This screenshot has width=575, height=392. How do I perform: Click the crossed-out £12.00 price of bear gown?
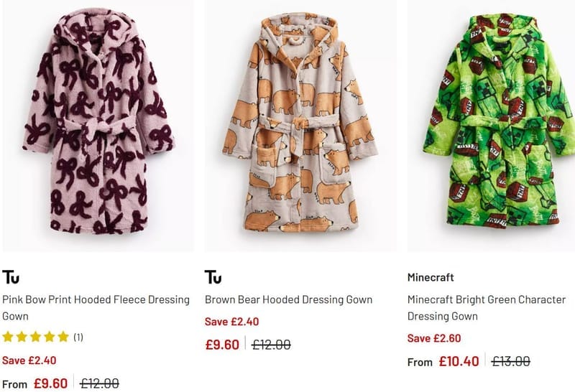pyautogui.click(x=272, y=345)
